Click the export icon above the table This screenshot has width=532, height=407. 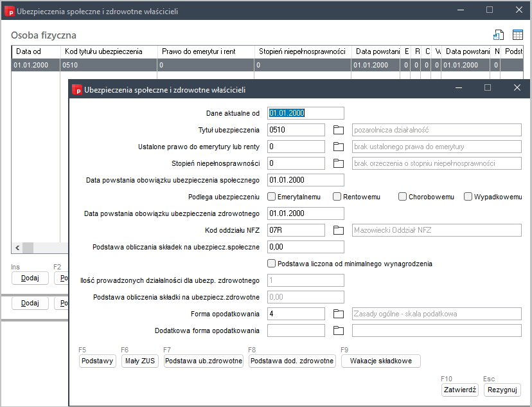[x=498, y=35]
